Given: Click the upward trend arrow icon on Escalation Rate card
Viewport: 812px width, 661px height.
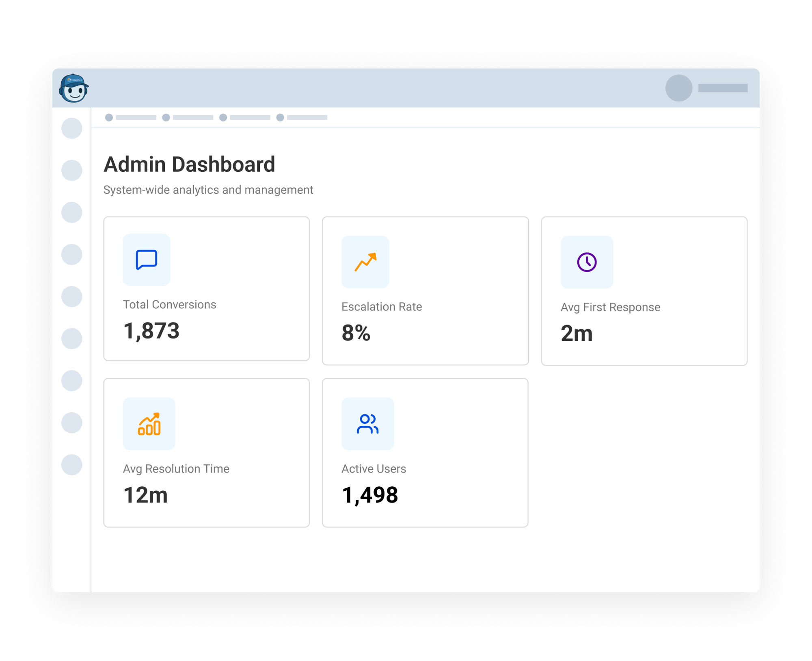Looking at the screenshot, I should point(365,262).
